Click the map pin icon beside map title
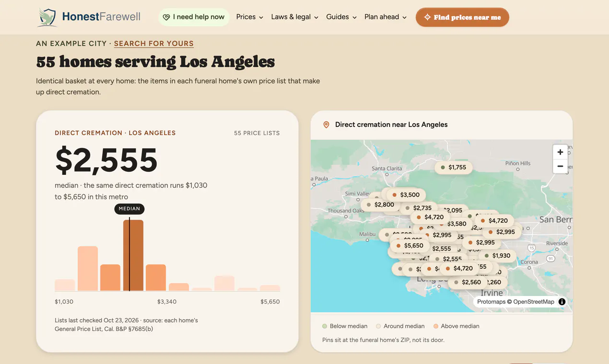This screenshot has height=364, width=609. tap(326, 125)
